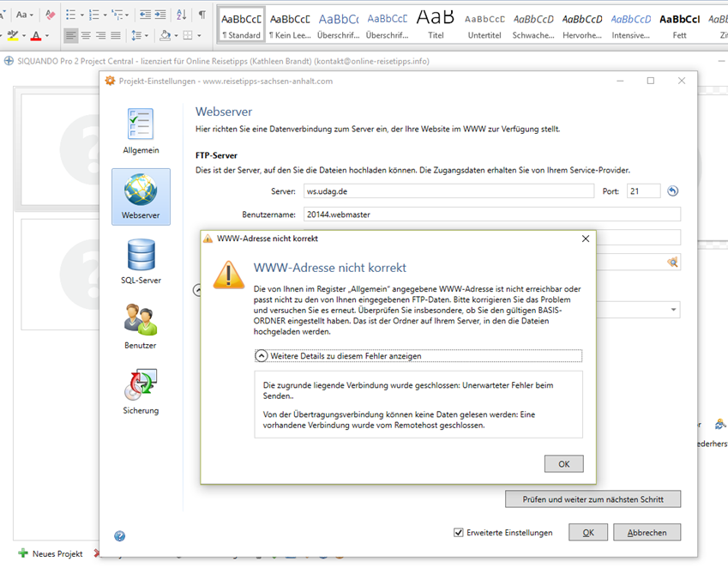
Task: Click the show paragraph marks pilcrow icon
Action: [x=202, y=15]
